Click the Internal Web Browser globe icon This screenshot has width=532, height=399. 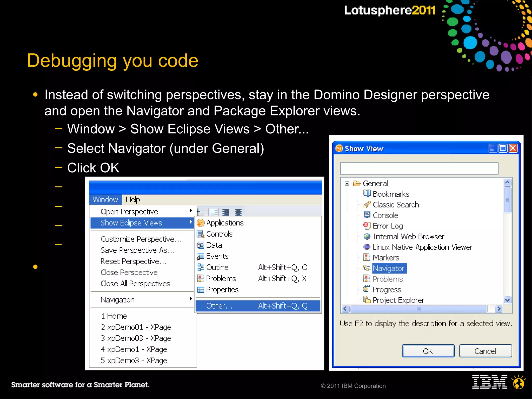click(367, 237)
